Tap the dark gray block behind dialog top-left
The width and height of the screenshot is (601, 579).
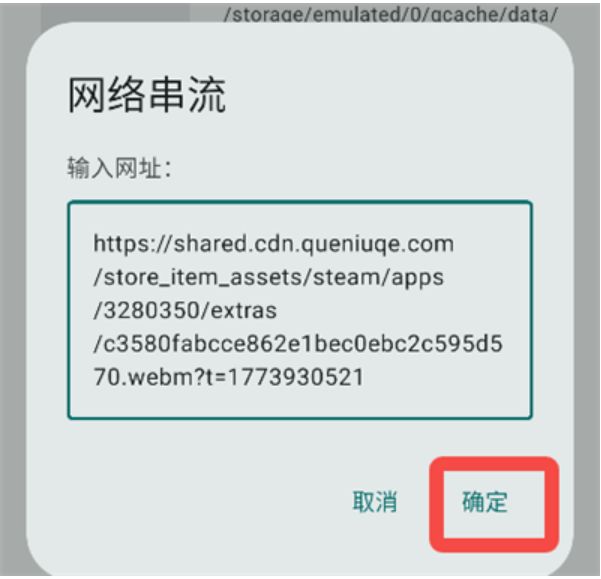point(115,13)
